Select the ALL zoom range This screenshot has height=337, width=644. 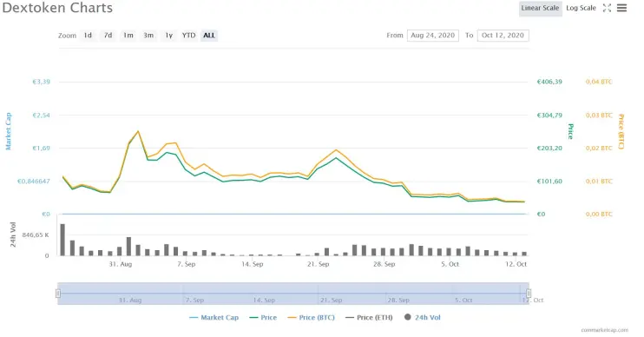tap(209, 36)
